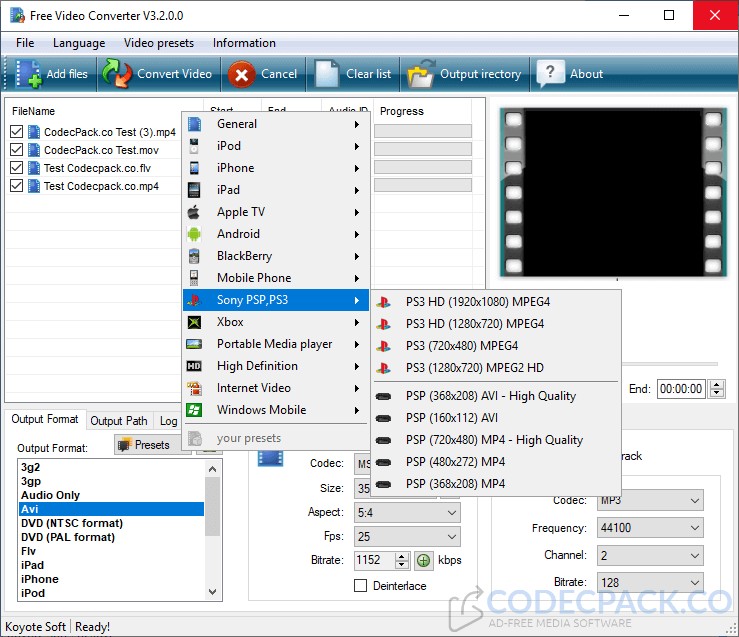Uncheck CodecPack.co Test (3).mp4 checkbox
This screenshot has height=637, width=739.
point(16,132)
